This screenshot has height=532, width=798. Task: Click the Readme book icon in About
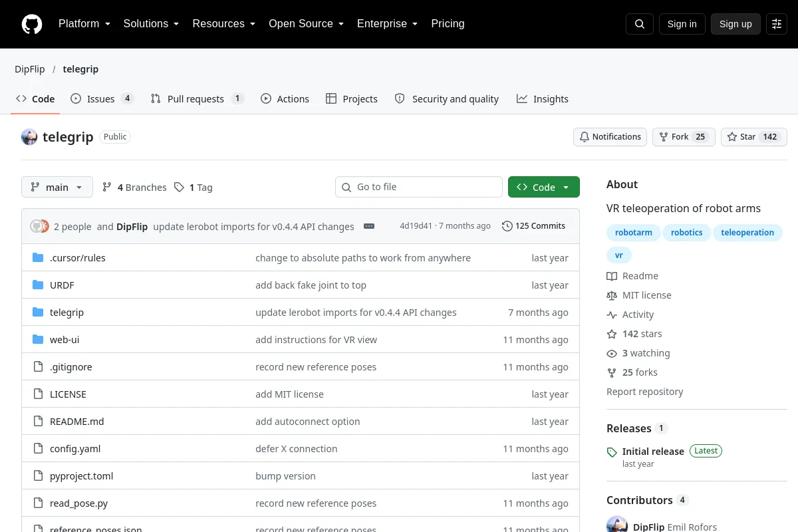(612, 276)
